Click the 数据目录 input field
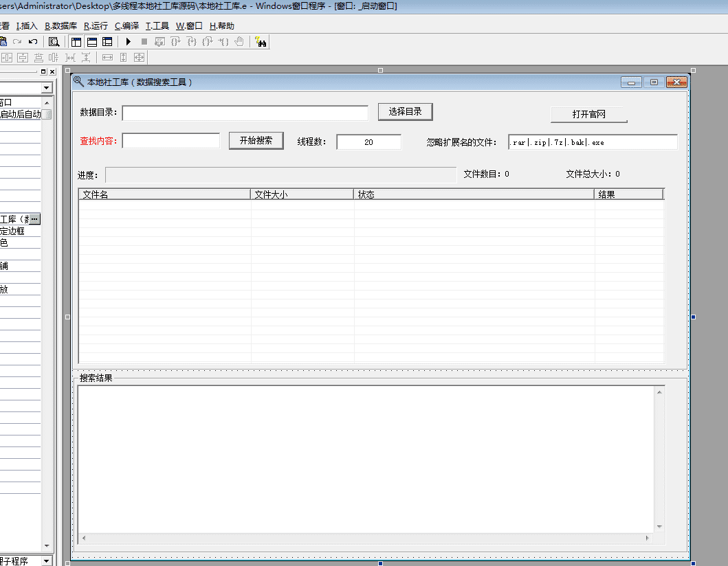Image resolution: width=728 pixels, height=566 pixels. (x=245, y=113)
